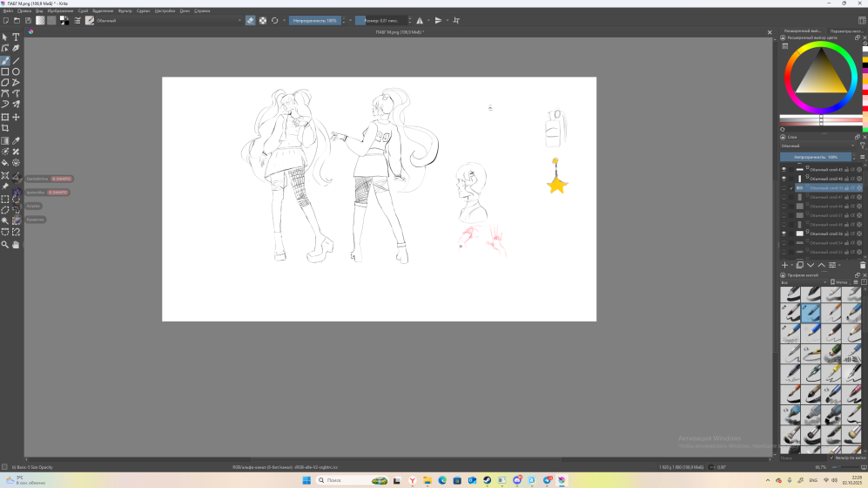Open the 'Фильтр' menu
Image resolution: width=868 pixels, height=488 pixels.
(124, 10)
